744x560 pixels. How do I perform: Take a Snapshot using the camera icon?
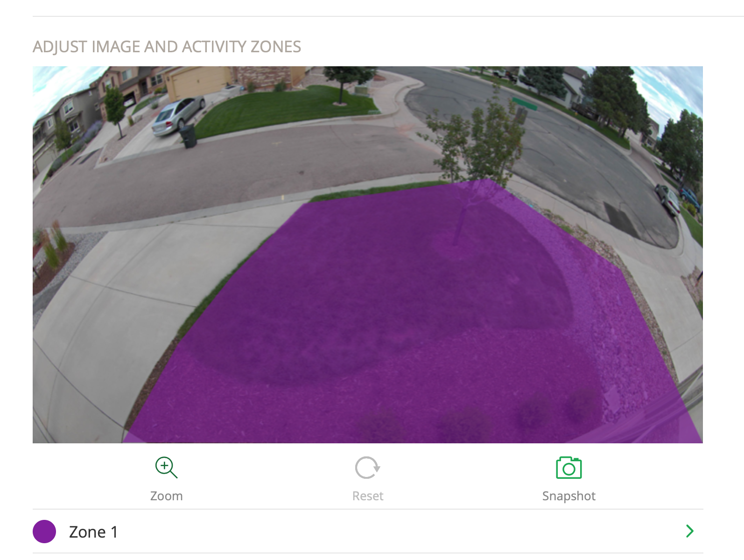coord(569,468)
